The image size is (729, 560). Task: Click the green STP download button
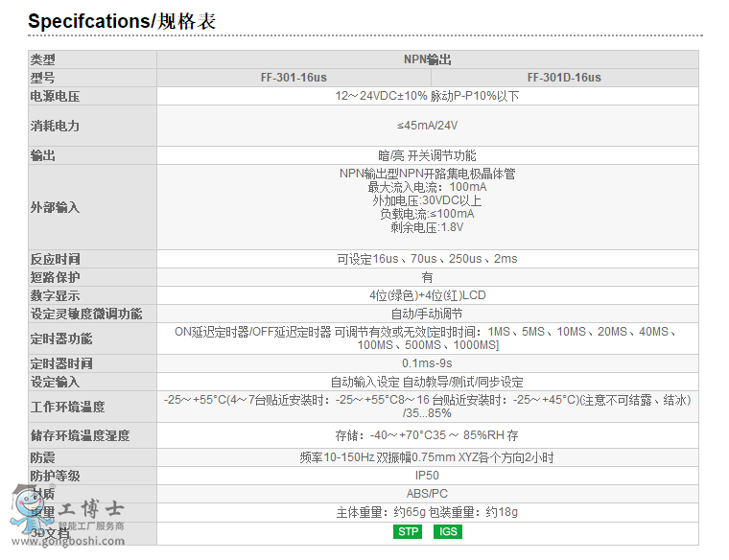click(x=408, y=531)
